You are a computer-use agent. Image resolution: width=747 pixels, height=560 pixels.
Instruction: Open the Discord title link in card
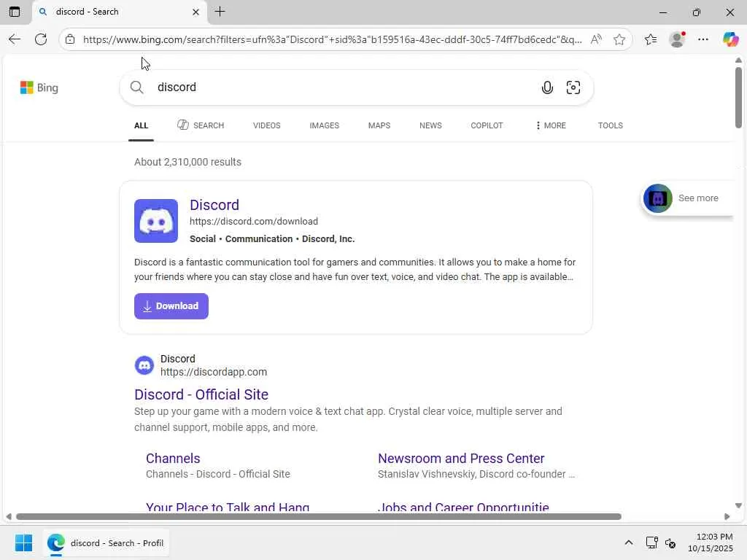[214, 205]
